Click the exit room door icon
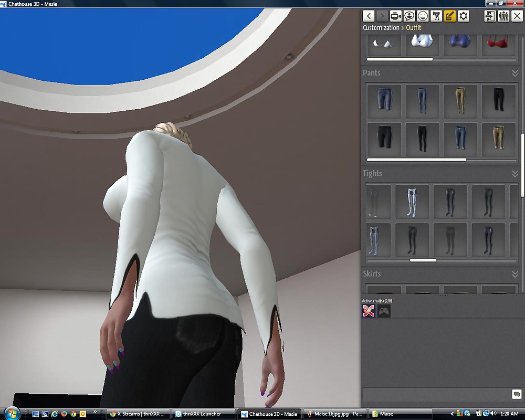Viewport: 525px width, 420px height. click(x=490, y=16)
